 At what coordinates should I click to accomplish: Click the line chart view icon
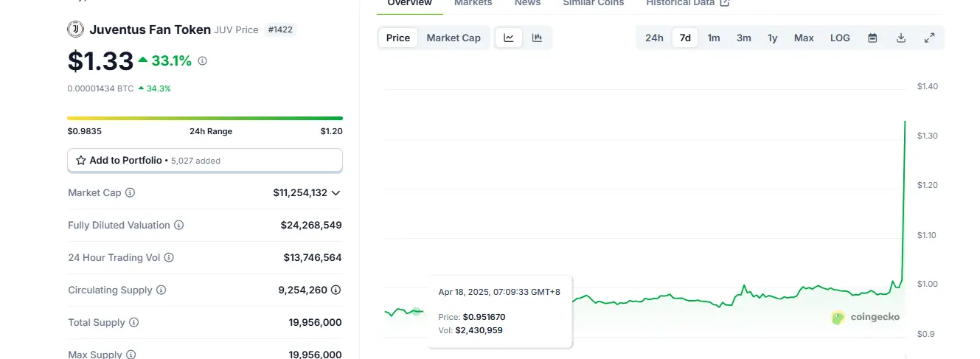509,38
